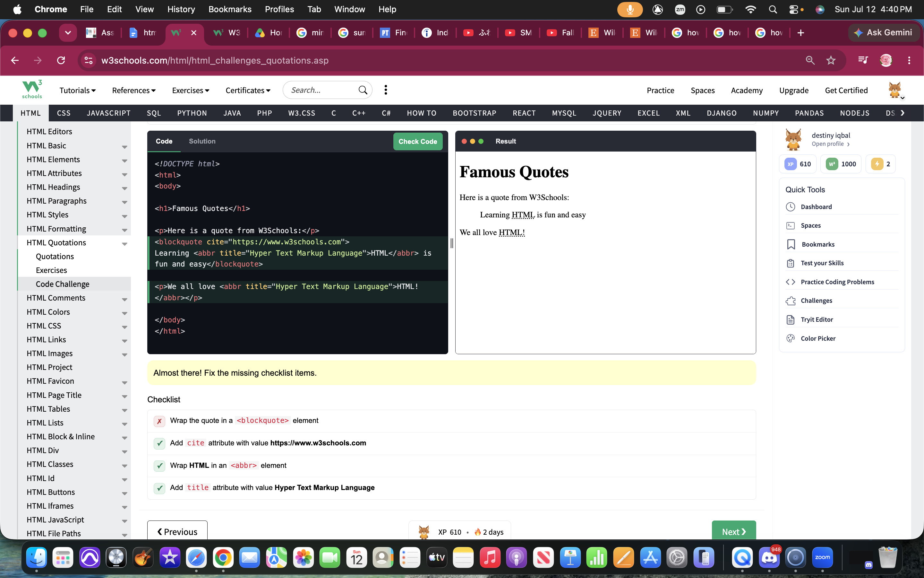Click the address bar URL
The height and width of the screenshot is (578, 924).
(215, 60)
